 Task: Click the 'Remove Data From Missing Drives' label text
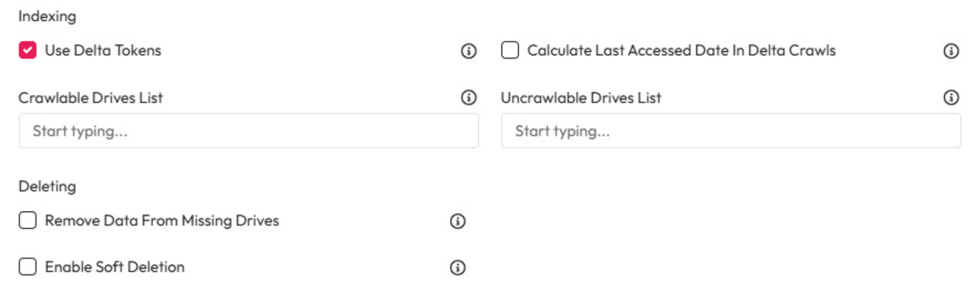[x=162, y=221]
